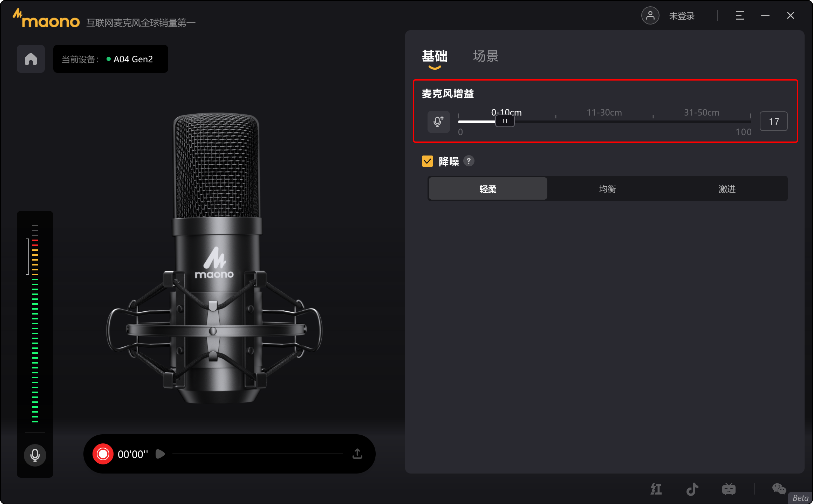Edit the gain value field showing 17

click(774, 122)
